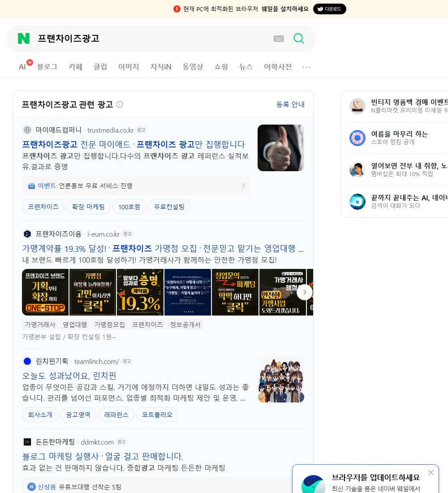
Task: Click the Whale logo in update popup
Action: click(x=313, y=484)
